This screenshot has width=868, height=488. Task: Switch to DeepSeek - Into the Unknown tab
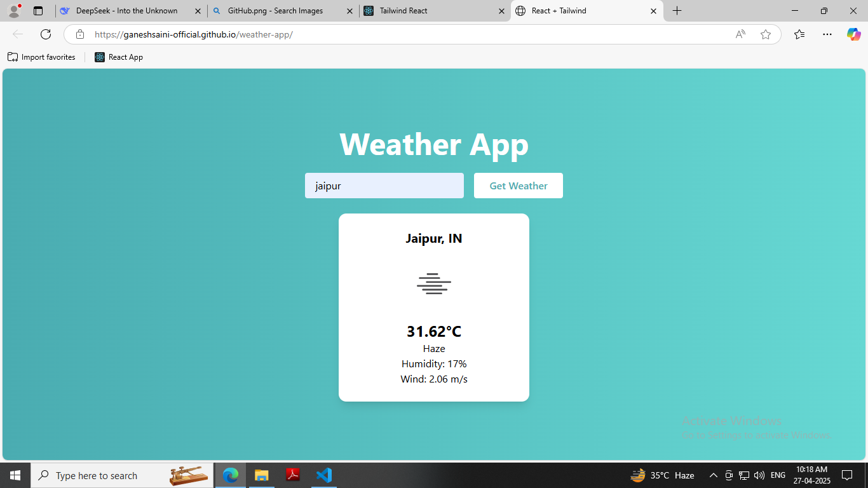click(x=126, y=11)
